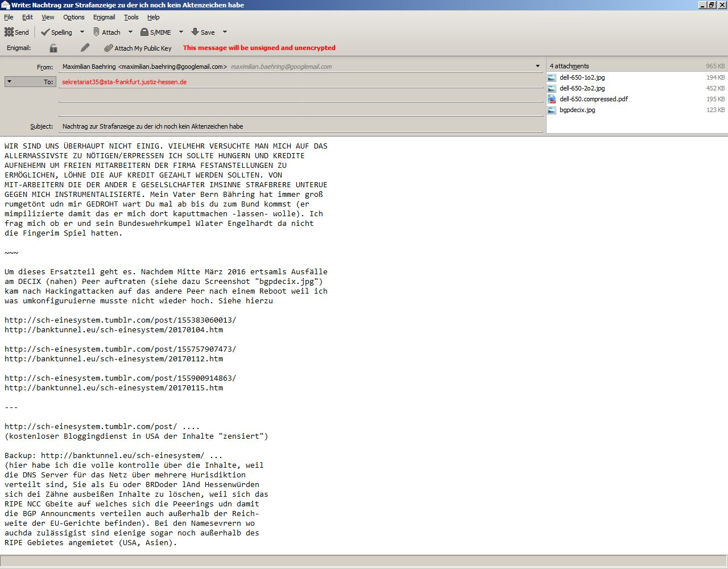Viewport: 728px width, 569px height.
Task: Select the dell-650-1o2.jpg attachment
Action: [x=582, y=77]
